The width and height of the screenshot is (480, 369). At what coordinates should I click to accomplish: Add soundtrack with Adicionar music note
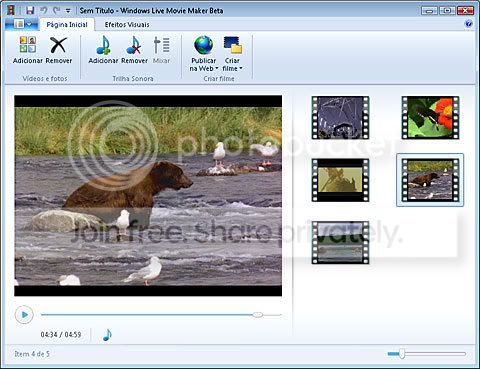103,45
